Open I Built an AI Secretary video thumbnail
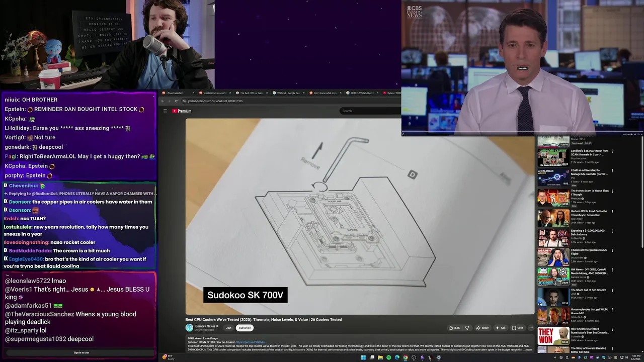The height and width of the screenshot is (362, 644). tap(553, 177)
